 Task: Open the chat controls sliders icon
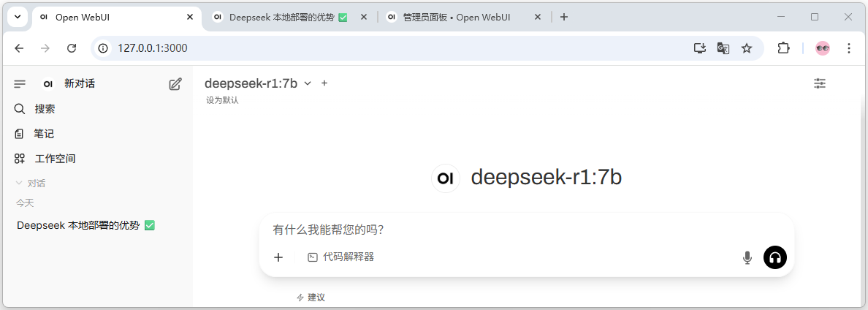pos(820,83)
